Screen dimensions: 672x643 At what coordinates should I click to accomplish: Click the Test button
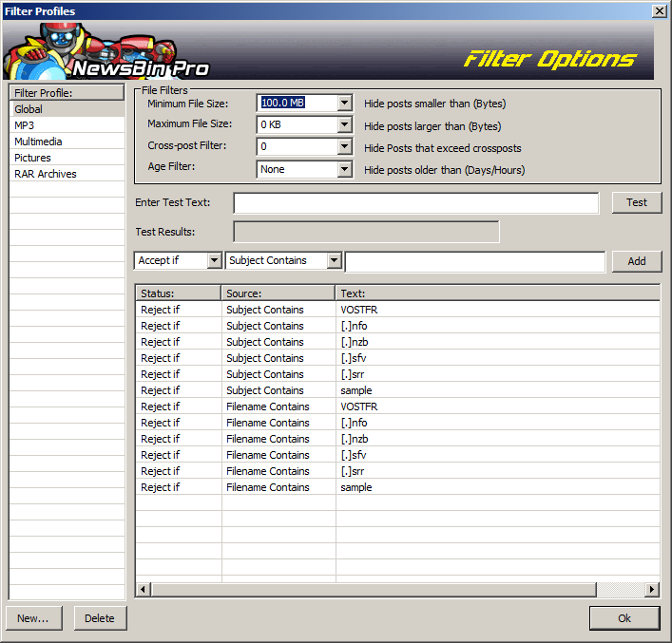coord(637,202)
